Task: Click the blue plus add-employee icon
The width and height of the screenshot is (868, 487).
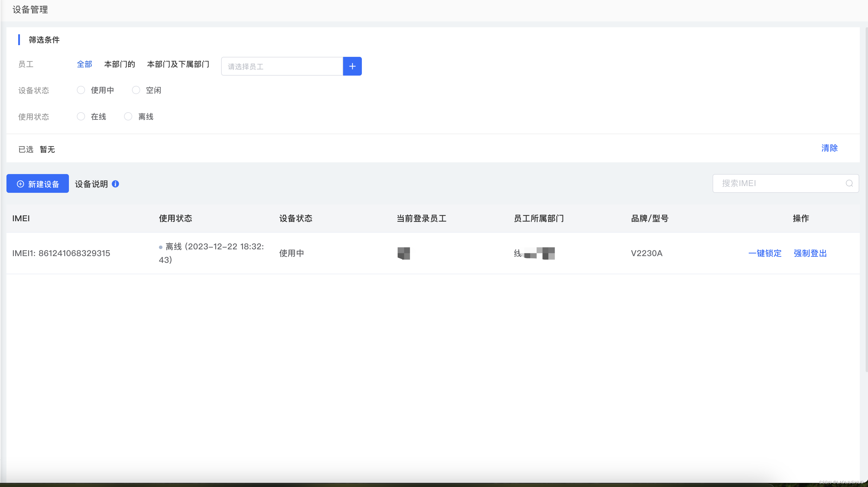Action: (x=352, y=66)
